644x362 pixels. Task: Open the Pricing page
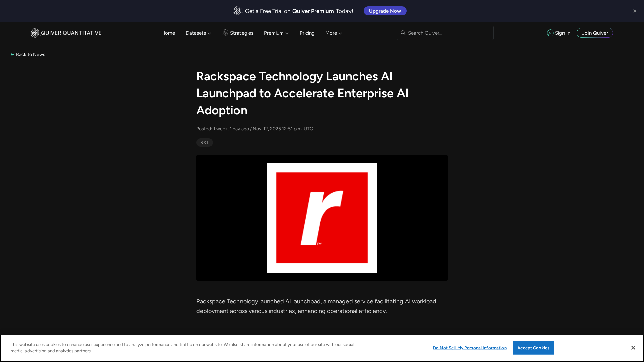[307, 33]
